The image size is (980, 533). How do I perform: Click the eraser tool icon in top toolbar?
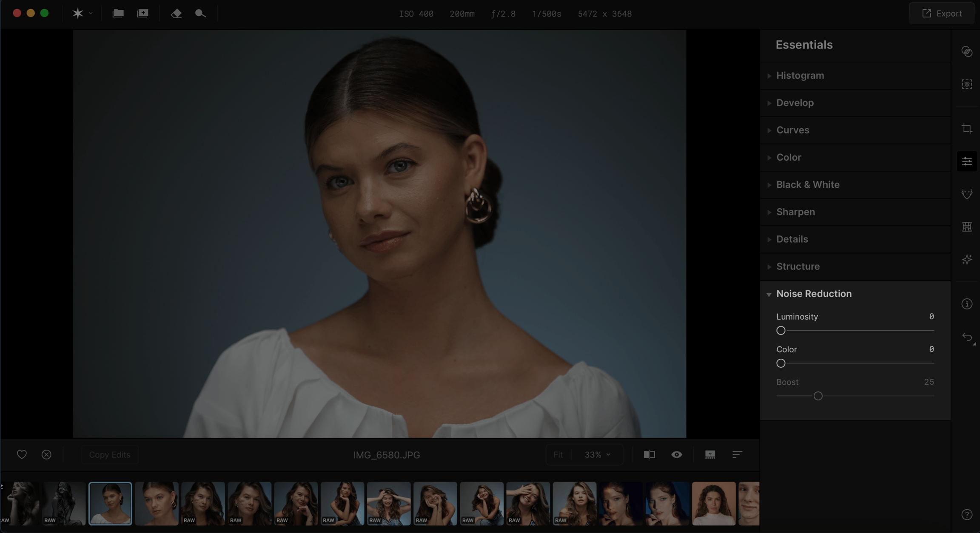pos(176,14)
